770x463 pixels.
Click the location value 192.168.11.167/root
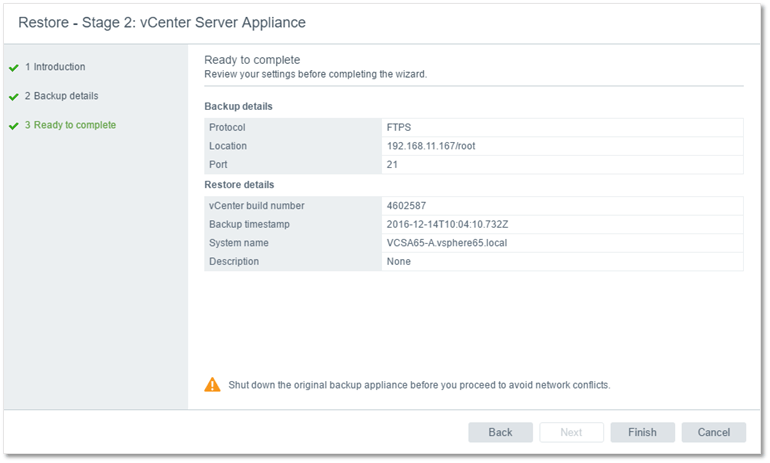431,146
